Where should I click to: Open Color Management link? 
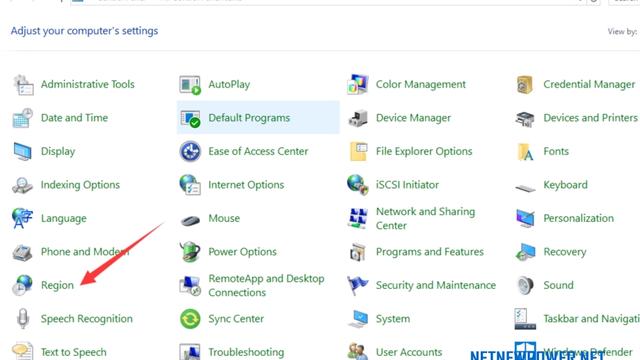coord(421,84)
